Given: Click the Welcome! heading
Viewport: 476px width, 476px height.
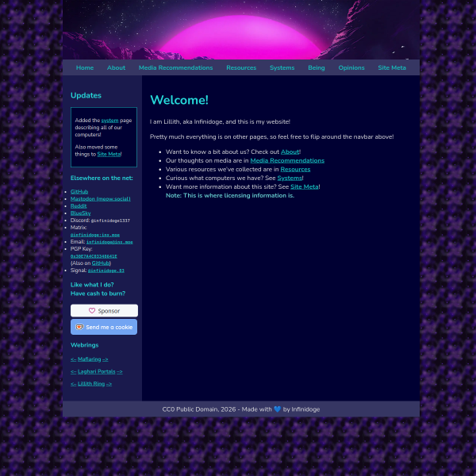Looking at the screenshot, I should pyautogui.click(x=179, y=100).
